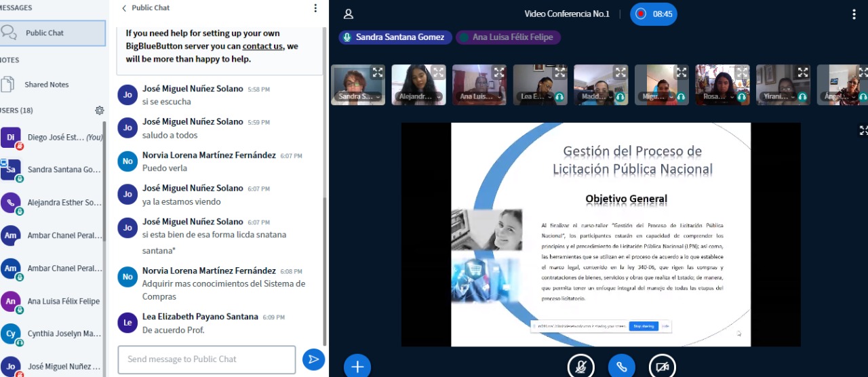Screen dimensions: 868x377
Task: Click the Users (18) heading
Action: coord(17,110)
